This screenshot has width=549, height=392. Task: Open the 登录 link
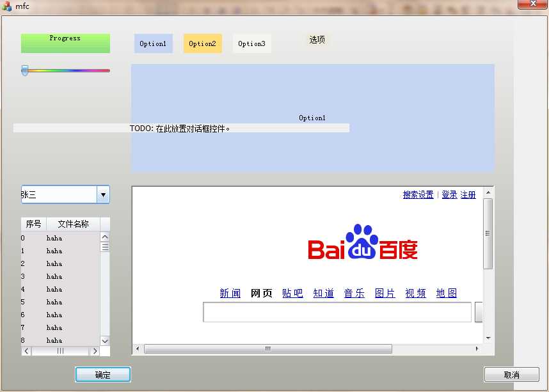point(449,194)
